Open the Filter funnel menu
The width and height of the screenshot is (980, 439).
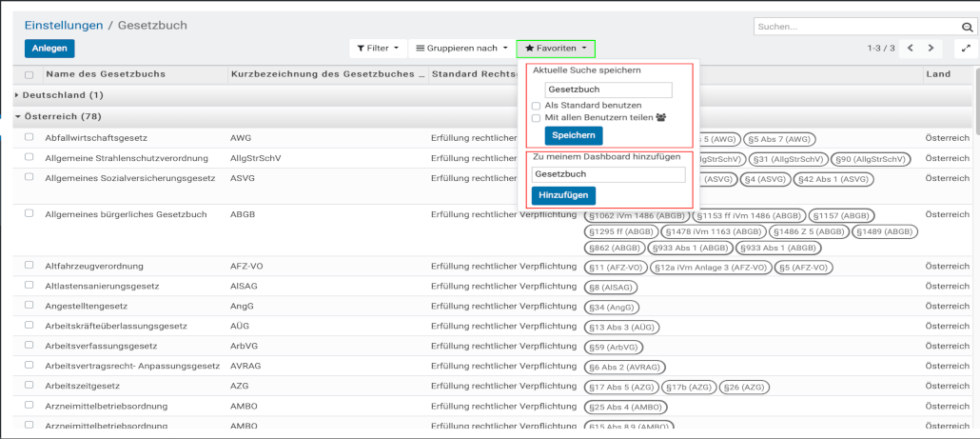379,48
